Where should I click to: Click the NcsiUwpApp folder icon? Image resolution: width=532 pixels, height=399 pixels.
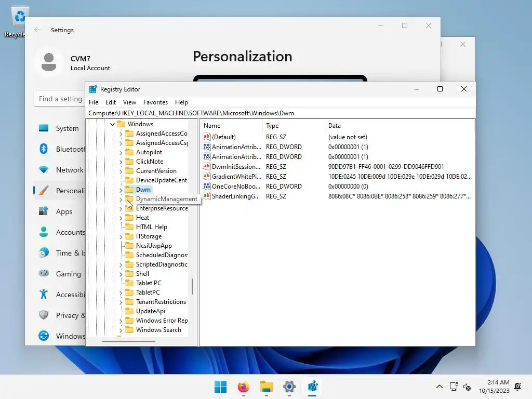129,246
